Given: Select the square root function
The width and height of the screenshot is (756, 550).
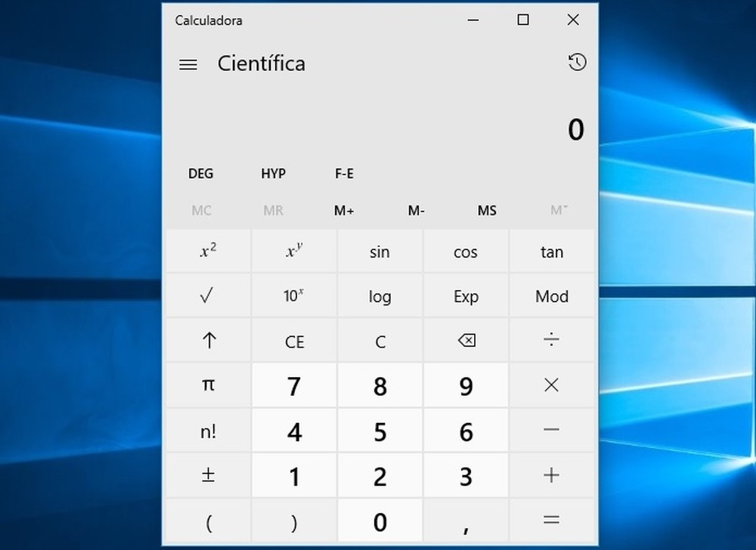Looking at the screenshot, I should point(207,296).
